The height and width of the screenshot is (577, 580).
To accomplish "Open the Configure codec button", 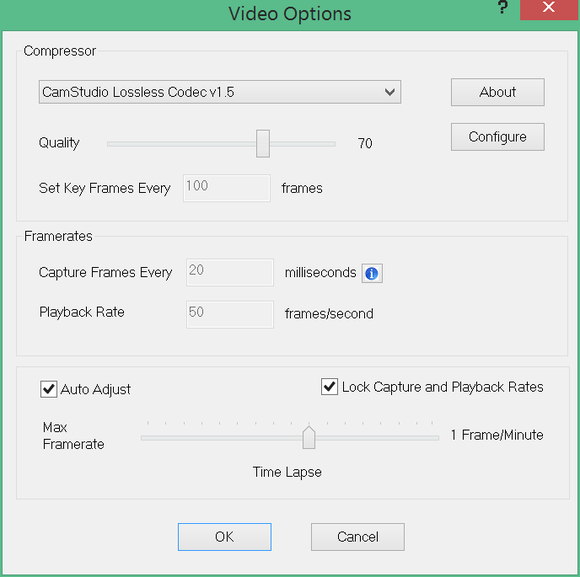I will click(x=498, y=137).
